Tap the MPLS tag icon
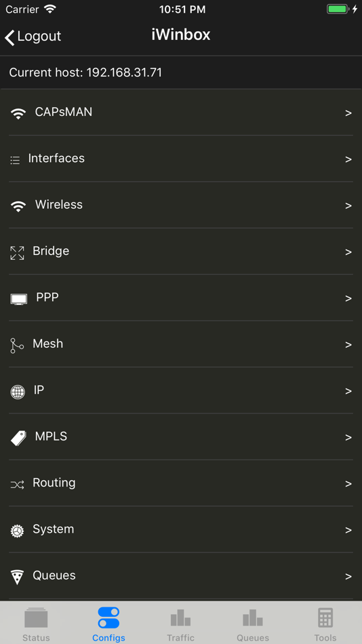 18,438
